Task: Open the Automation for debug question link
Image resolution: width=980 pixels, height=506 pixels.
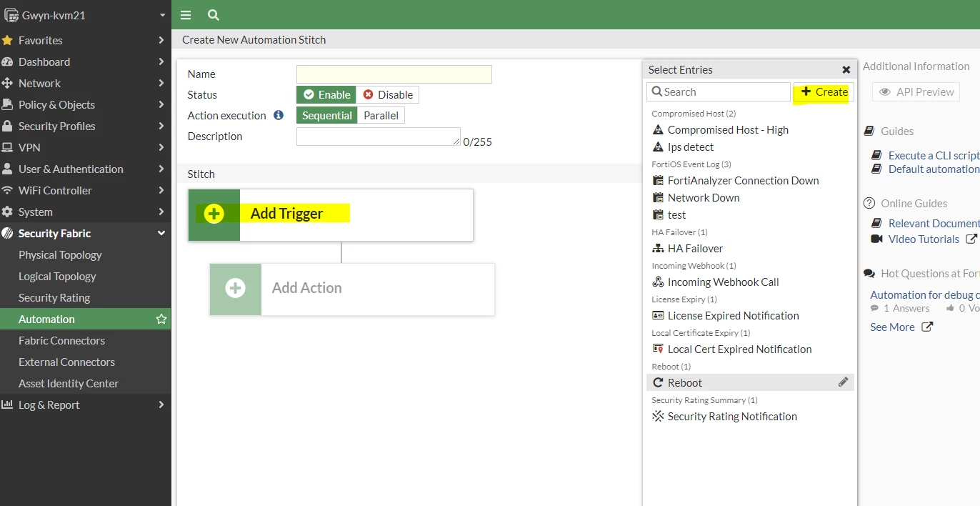Action: [925, 295]
